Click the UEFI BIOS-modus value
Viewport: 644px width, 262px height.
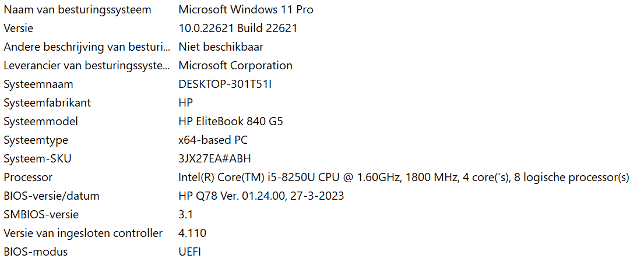click(x=190, y=252)
